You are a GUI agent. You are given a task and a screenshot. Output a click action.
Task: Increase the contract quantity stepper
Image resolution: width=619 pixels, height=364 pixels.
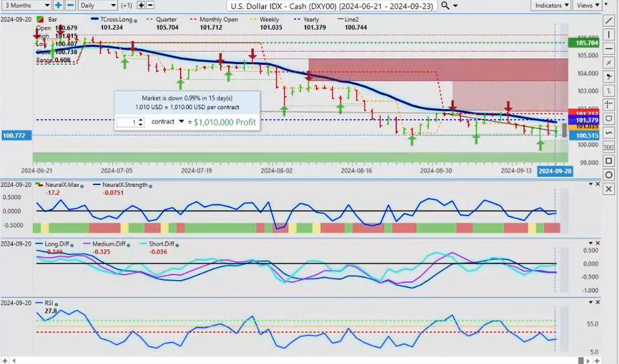141,120
